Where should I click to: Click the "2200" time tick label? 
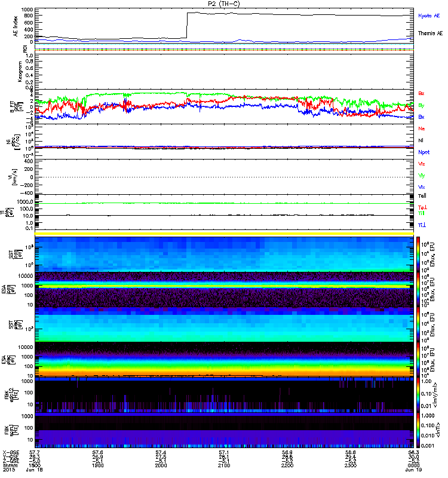coord(287,465)
